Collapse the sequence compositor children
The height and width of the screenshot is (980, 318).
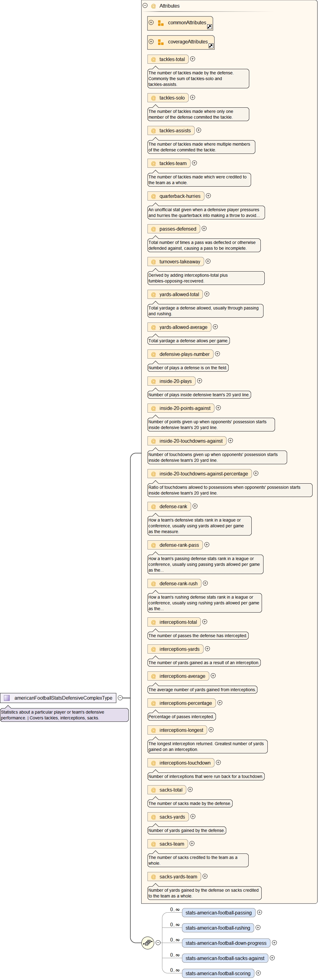[158, 942]
